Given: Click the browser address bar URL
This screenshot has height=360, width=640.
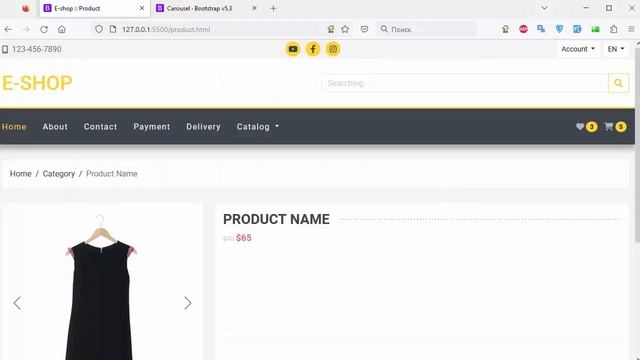Looking at the screenshot, I should (166, 29).
